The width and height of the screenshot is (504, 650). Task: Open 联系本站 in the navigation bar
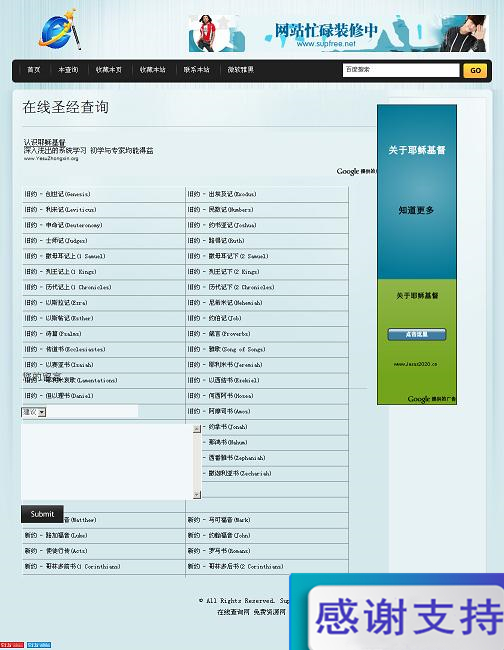point(196,70)
